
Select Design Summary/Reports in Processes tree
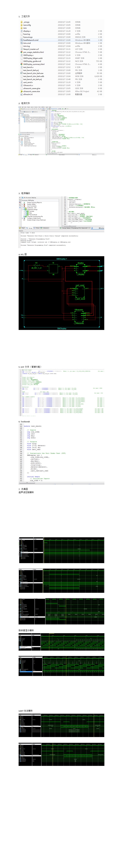pos(35,203)
